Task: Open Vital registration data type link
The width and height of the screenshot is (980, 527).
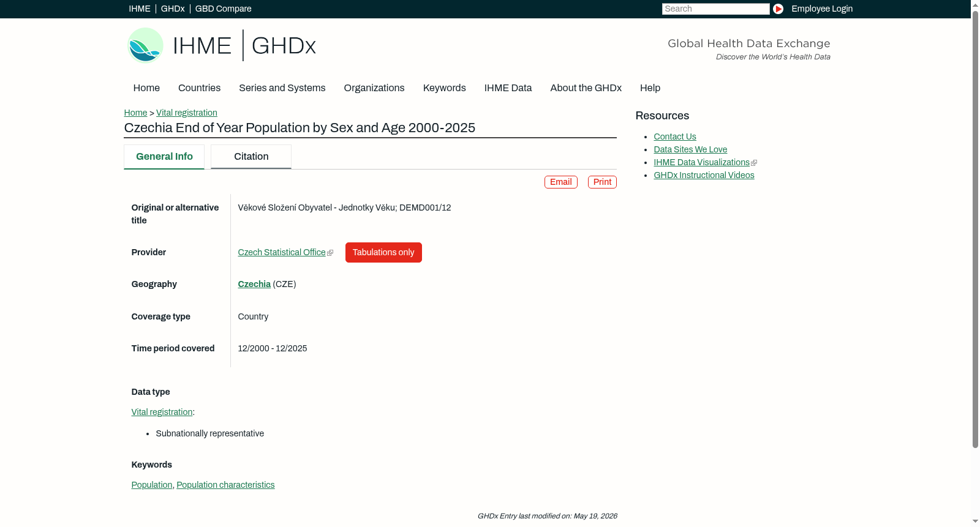Action: pos(162,412)
